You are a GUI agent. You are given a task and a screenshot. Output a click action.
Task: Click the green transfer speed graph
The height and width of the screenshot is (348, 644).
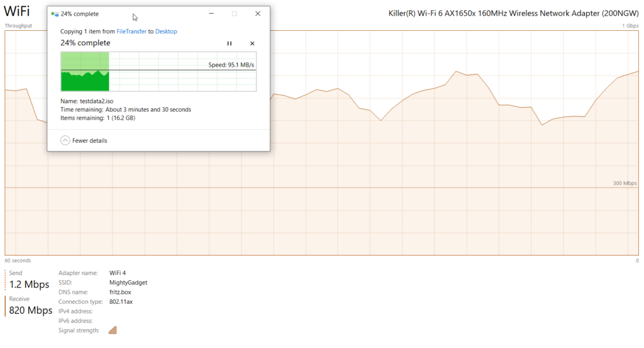pyautogui.click(x=85, y=80)
